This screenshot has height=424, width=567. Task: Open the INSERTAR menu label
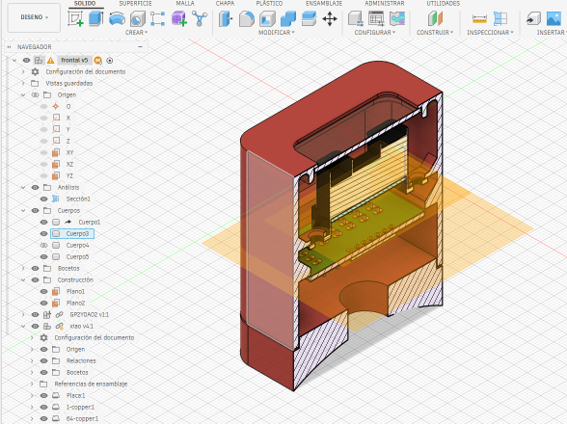coord(551,33)
